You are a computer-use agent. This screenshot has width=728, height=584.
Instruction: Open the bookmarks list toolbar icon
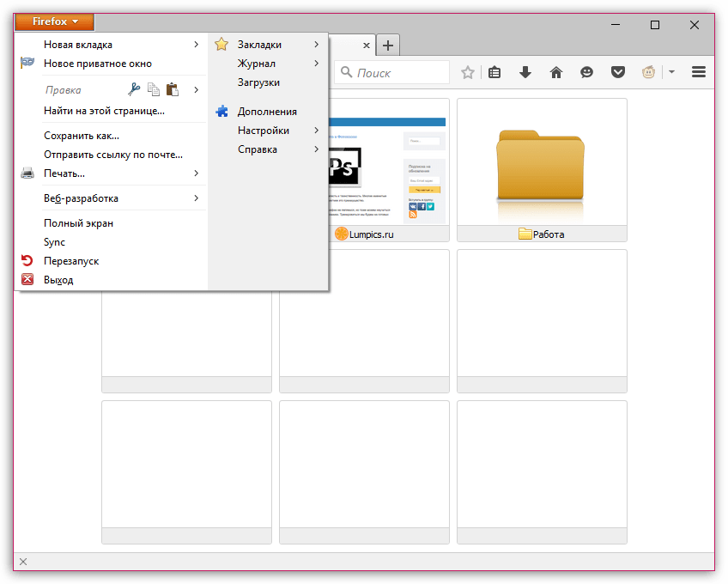494,73
